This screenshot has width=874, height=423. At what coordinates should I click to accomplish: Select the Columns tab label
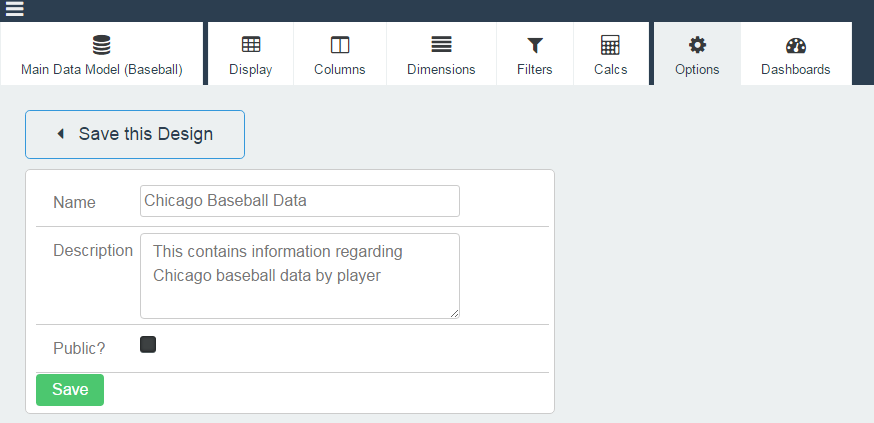click(x=339, y=70)
